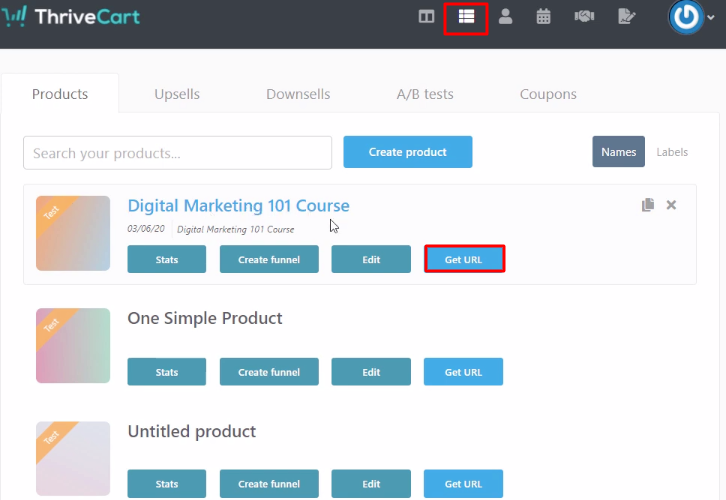This screenshot has height=500, width=726.
Task: Click the 03/06/20 date text
Action: coord(146,229)
